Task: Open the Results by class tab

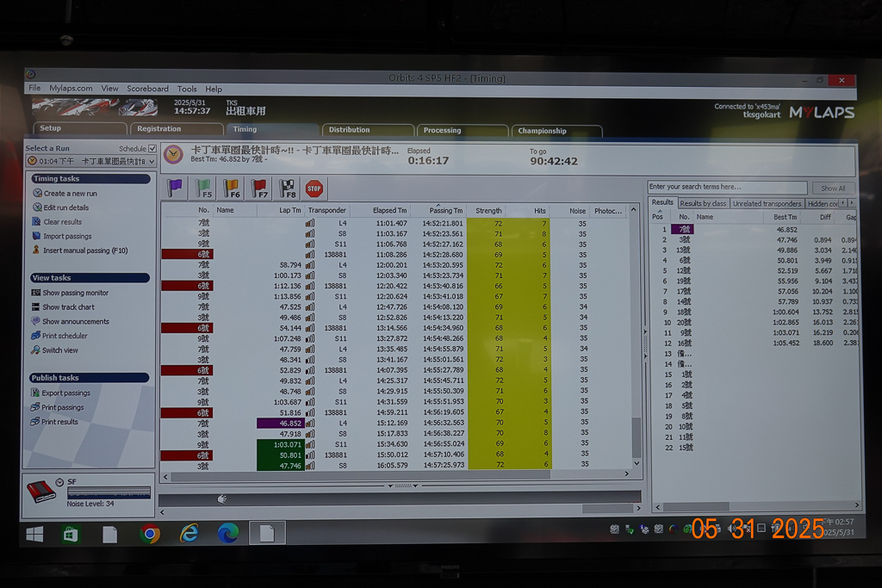Action: (x=703, y=203)
